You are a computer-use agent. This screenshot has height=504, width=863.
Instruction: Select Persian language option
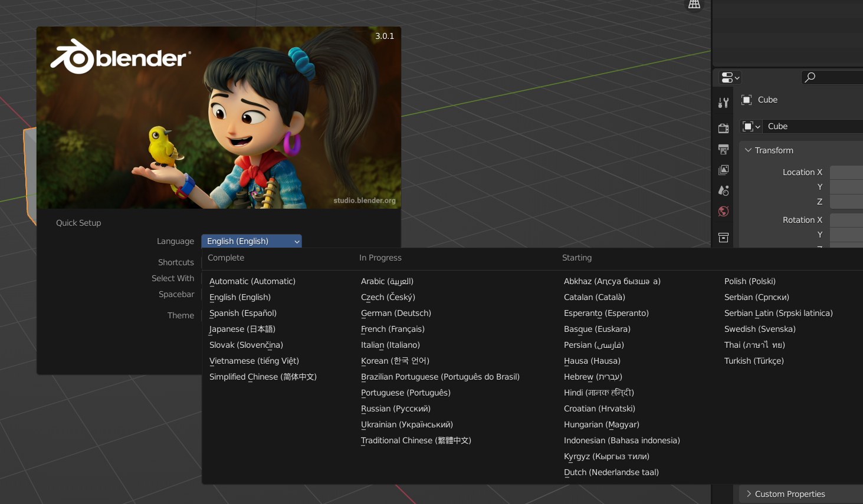[x=594, y=345]
